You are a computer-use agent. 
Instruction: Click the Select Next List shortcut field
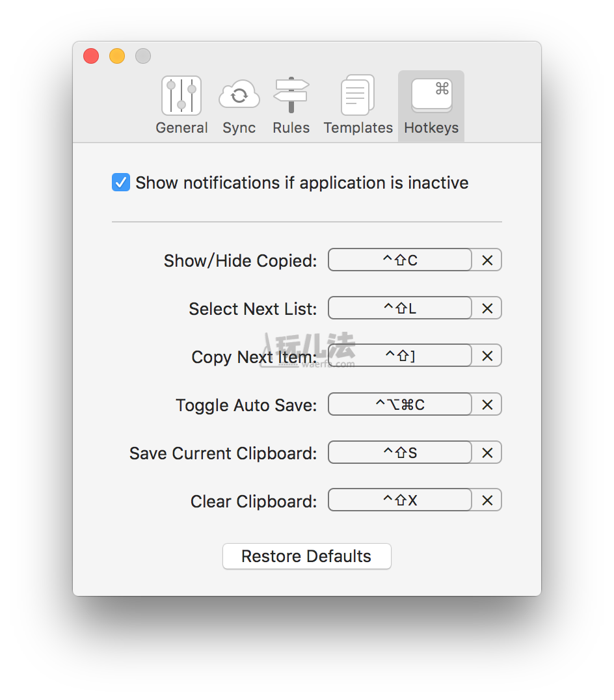400,308
